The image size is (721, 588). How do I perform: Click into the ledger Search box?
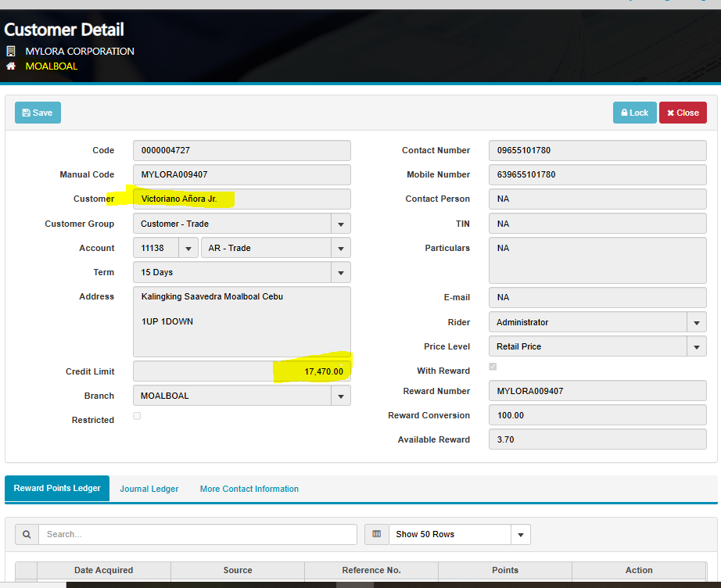tap(197, 534)
